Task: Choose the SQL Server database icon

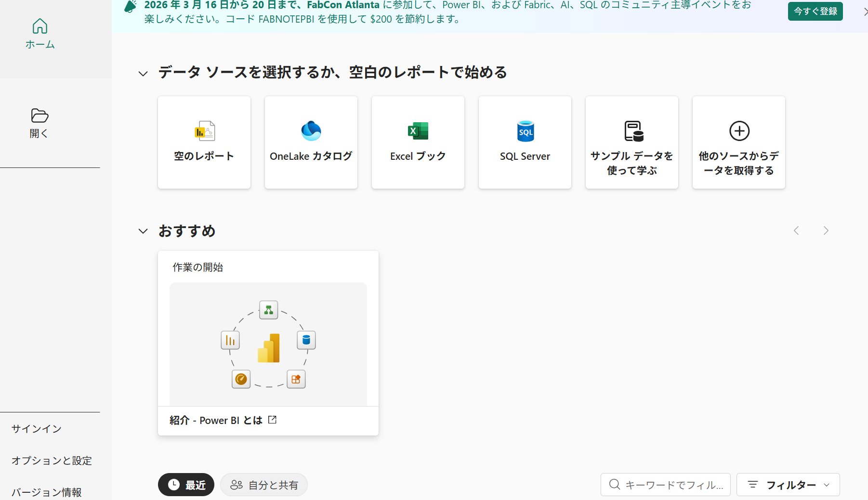Action: click(525, 131)
